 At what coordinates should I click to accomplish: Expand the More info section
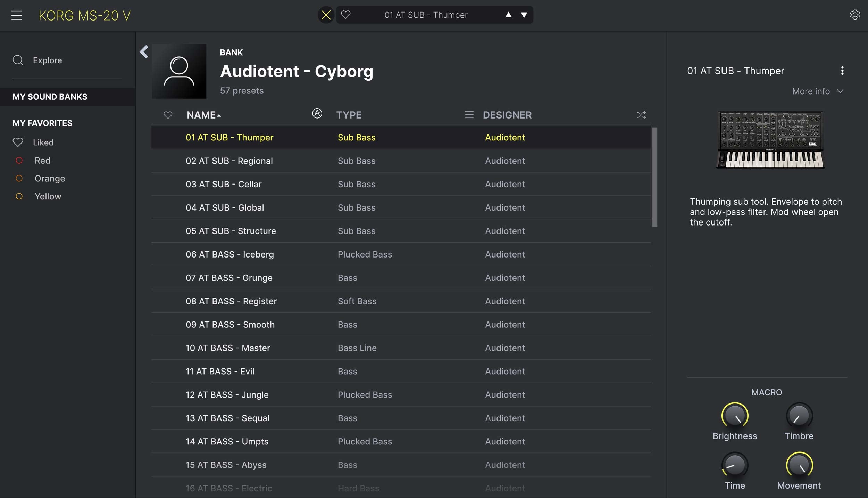point(817,91)
